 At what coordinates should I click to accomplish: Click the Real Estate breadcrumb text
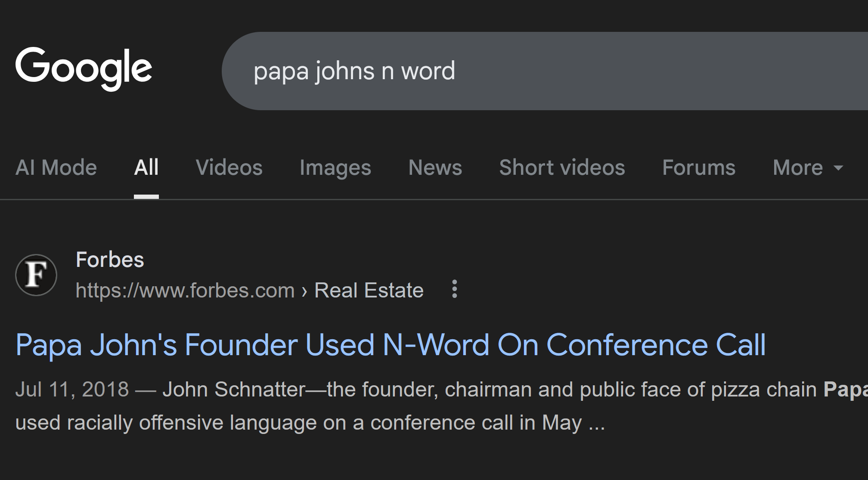(369, 290)
